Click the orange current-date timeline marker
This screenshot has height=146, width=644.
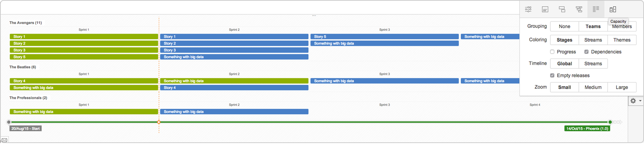click(159, 122)
